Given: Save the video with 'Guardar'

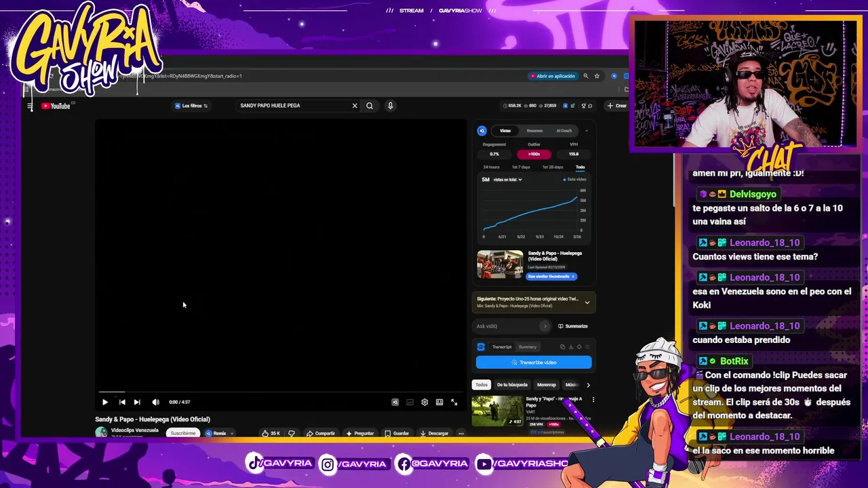Looking at the screenshot, I should click(397, 433).
